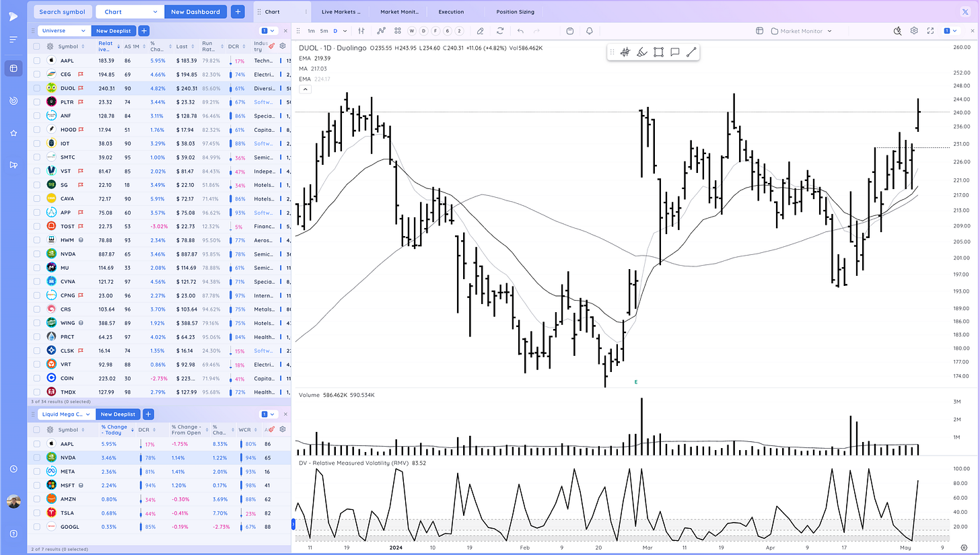The width and height of the screenshot is (980, 555).
Task: Select the trend line drawing tool
Action: tap(691, 52)
